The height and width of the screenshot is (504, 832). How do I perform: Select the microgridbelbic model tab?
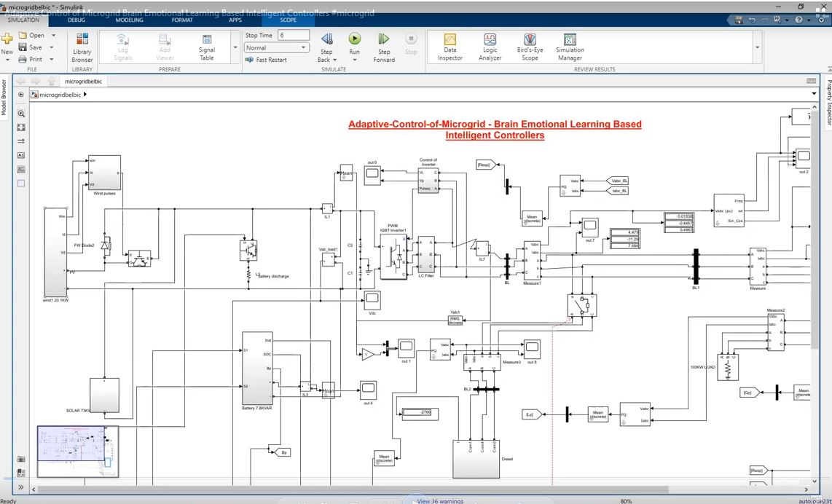click(83, 81)
